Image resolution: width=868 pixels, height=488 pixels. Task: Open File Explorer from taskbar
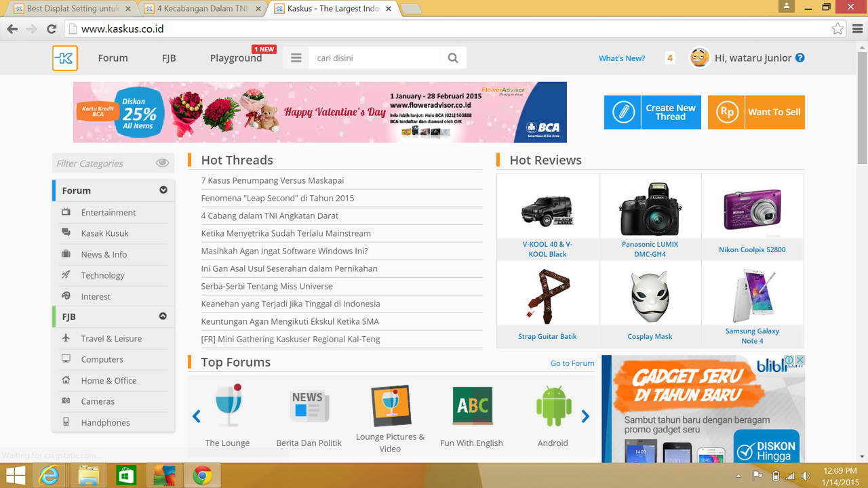click(x=89, y=476)
